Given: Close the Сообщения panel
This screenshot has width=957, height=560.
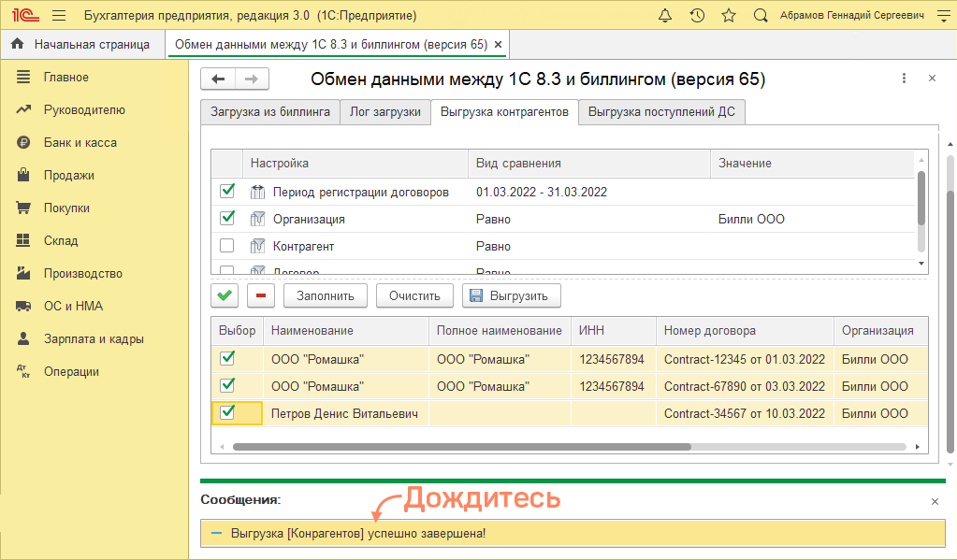Looking at the screenshot, I should [935, 501].
